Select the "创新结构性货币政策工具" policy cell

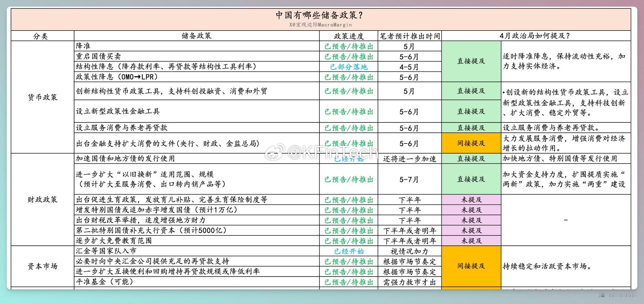(x=197, y=91)
